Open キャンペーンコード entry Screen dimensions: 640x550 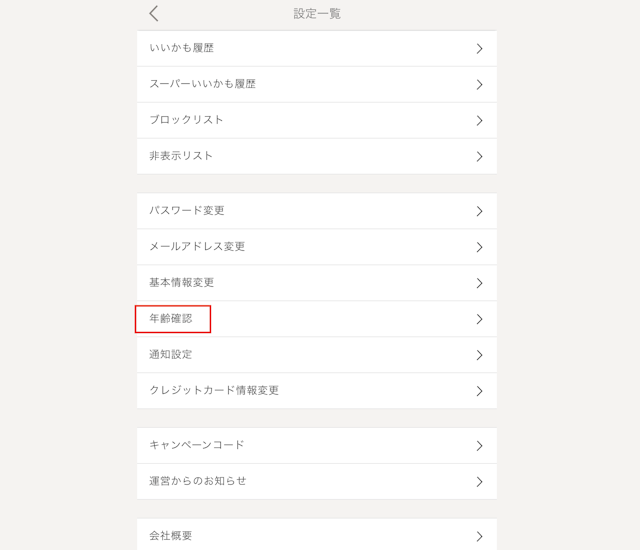[197, 445]
